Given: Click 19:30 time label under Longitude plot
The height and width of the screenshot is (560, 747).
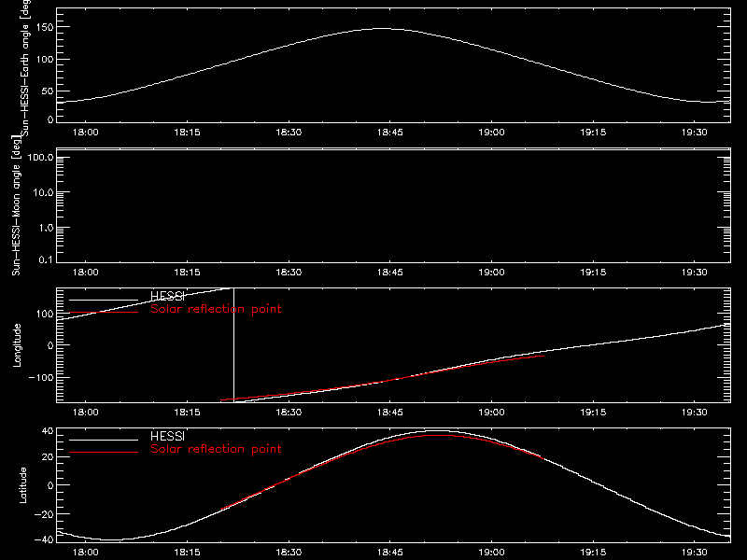Looking at the screenshot, I should [x=695, y=413].
